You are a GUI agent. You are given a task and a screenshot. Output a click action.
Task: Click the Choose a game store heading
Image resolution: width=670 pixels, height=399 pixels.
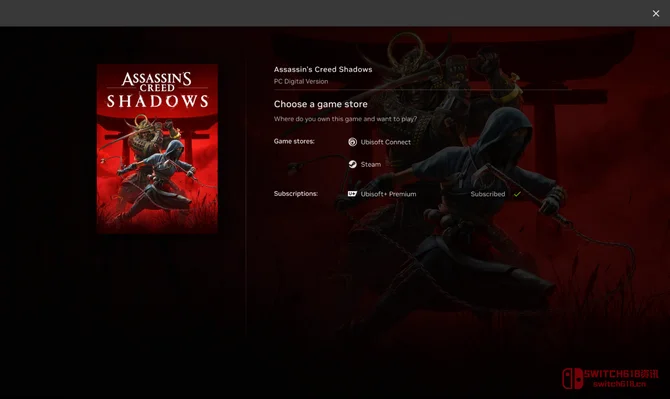pos(320,104)
